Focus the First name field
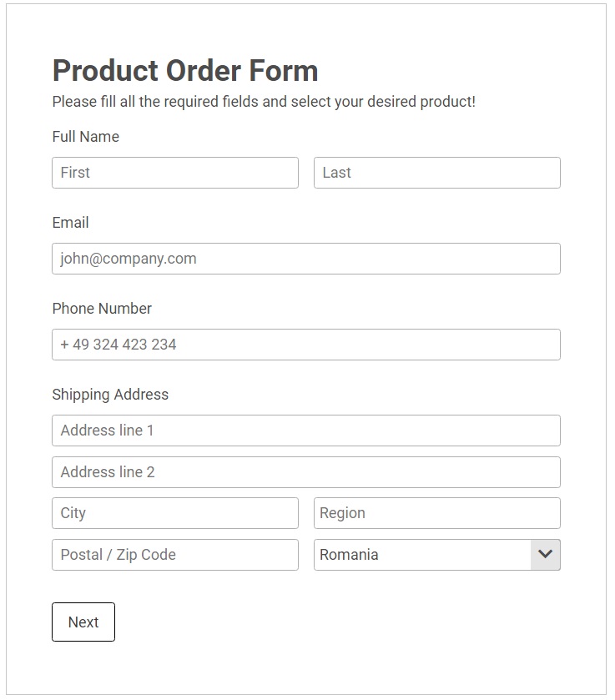Screen dimensions: 615x700 coord(175,173)
